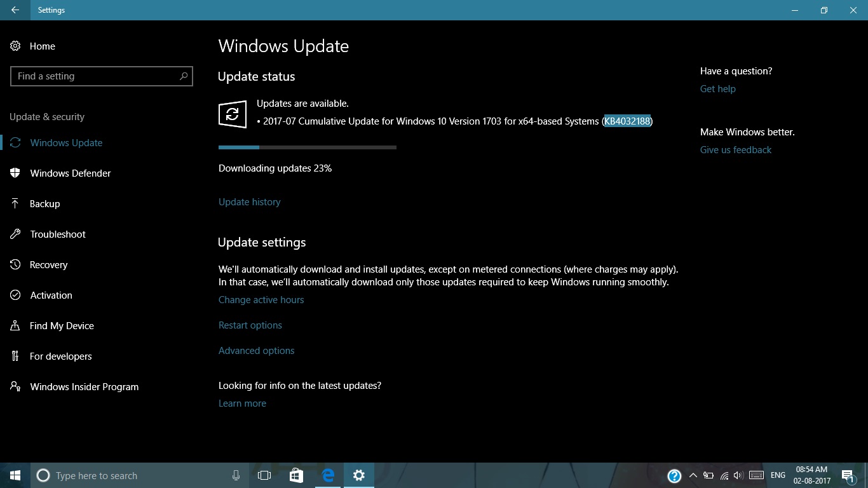Click Change active hours
This screenshot has width=868, height=488.
(x=261, y=299)
